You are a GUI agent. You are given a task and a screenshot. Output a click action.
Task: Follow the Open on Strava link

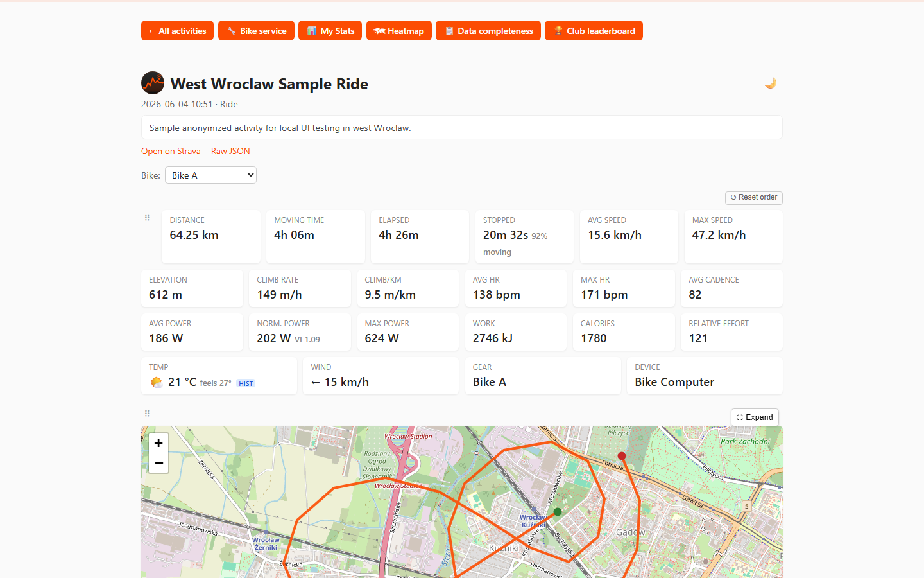pos(171,151)
